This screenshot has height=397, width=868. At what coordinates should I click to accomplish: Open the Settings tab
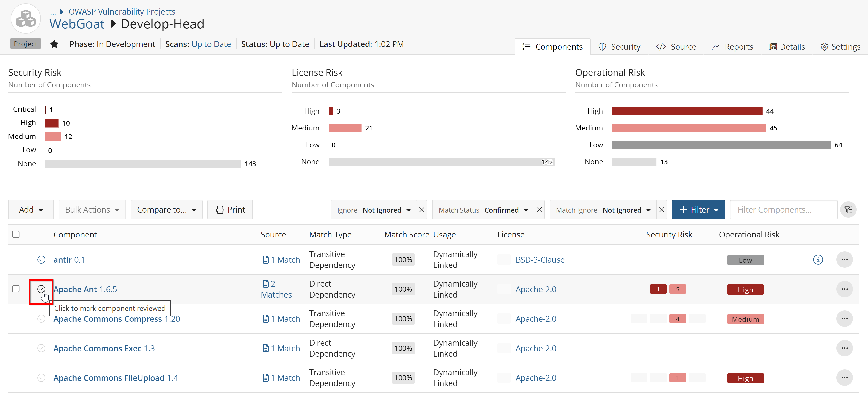pyautogui.click(x=840, y=47)
